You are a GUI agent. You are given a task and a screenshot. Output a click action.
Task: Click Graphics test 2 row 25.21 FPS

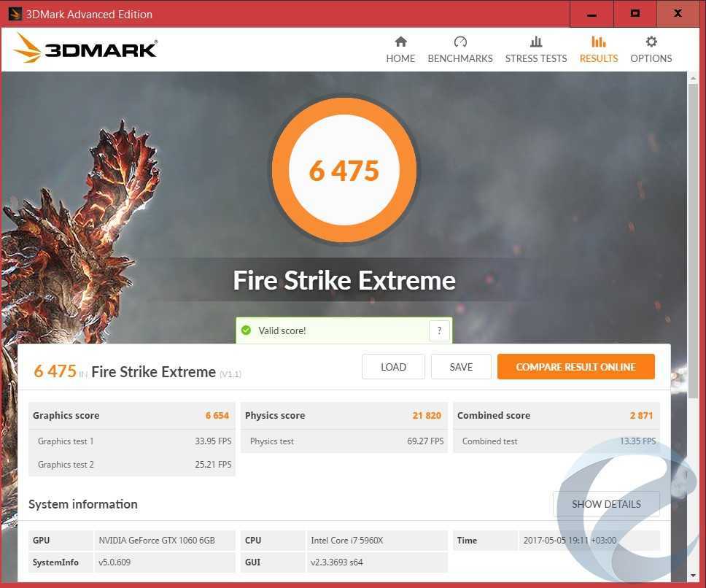tap(132, 464)
